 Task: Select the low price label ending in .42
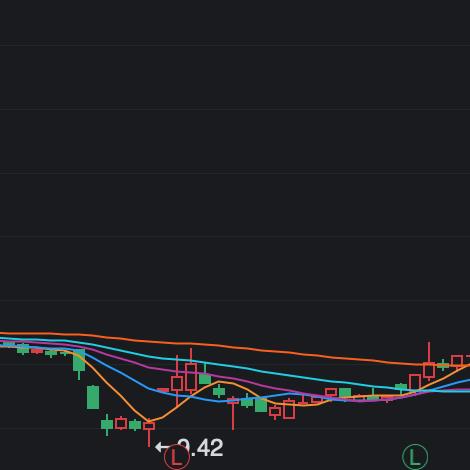click(200, 448)
